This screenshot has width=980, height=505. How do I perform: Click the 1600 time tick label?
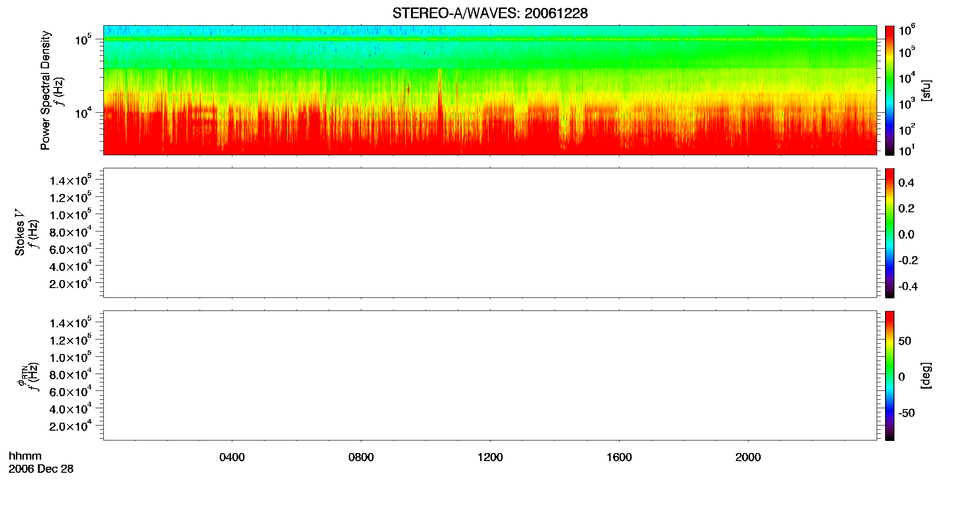pos(619,457)
